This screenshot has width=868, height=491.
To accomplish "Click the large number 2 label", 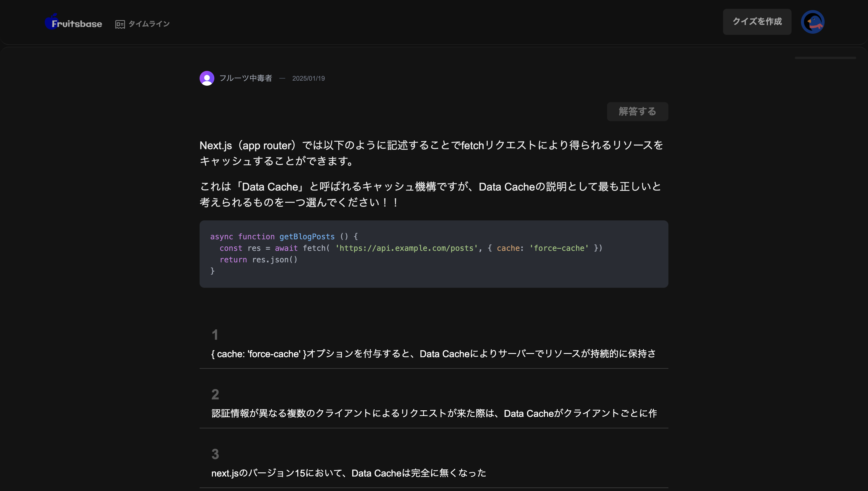I will 215,395.
